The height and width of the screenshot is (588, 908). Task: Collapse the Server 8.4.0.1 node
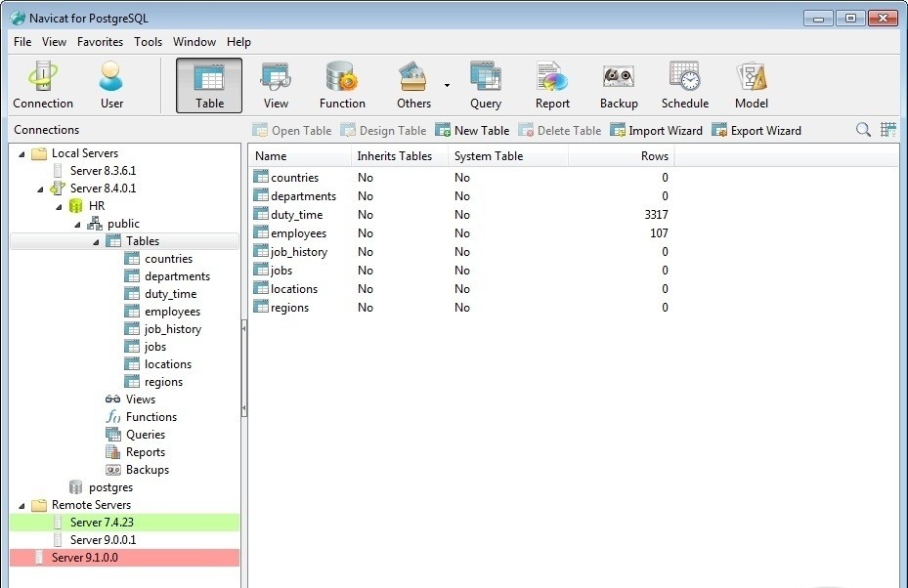coord(40,189)
